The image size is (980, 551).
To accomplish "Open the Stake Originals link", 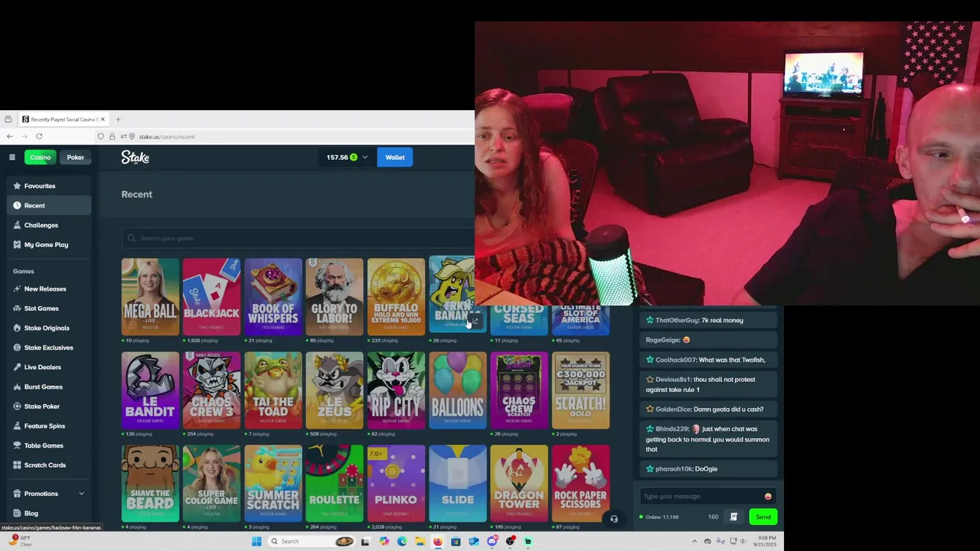I will click(47, 328).
